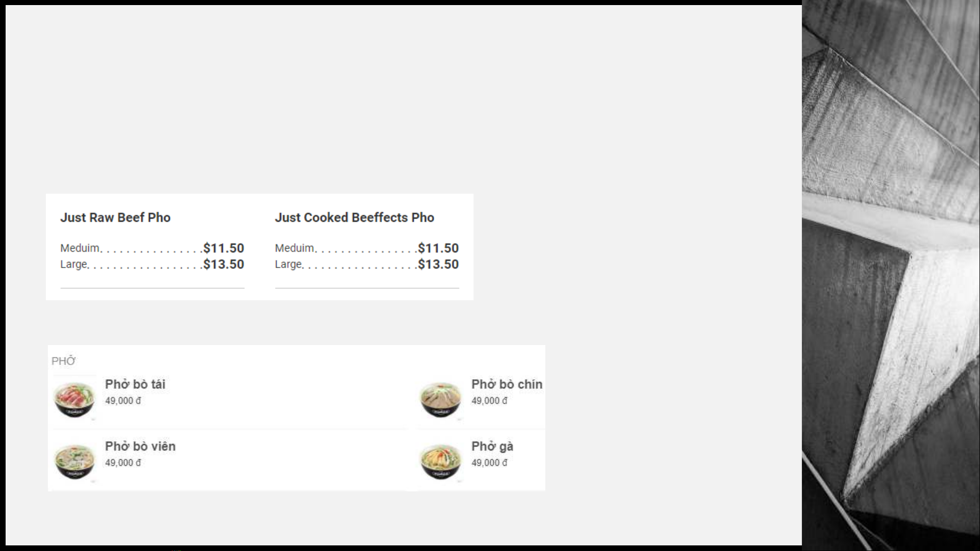Choose Meduim price for Raw Beef Pho
The width and height of the screenshot is (980, 551).
(152, 248)
